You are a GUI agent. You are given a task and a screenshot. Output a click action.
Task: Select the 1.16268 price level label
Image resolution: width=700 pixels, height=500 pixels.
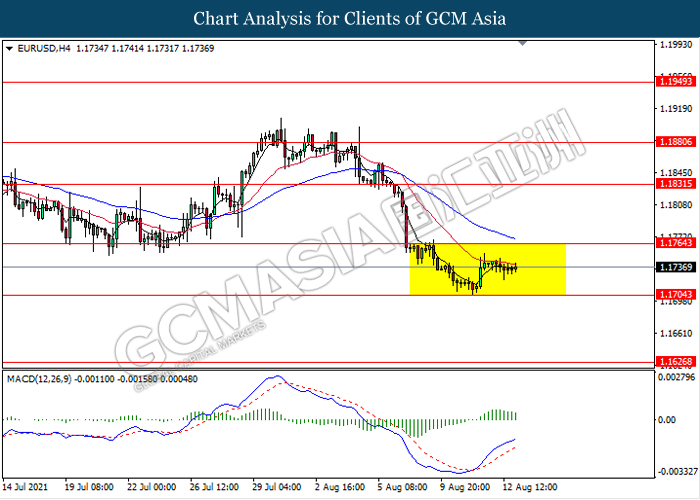pos(676,362)
